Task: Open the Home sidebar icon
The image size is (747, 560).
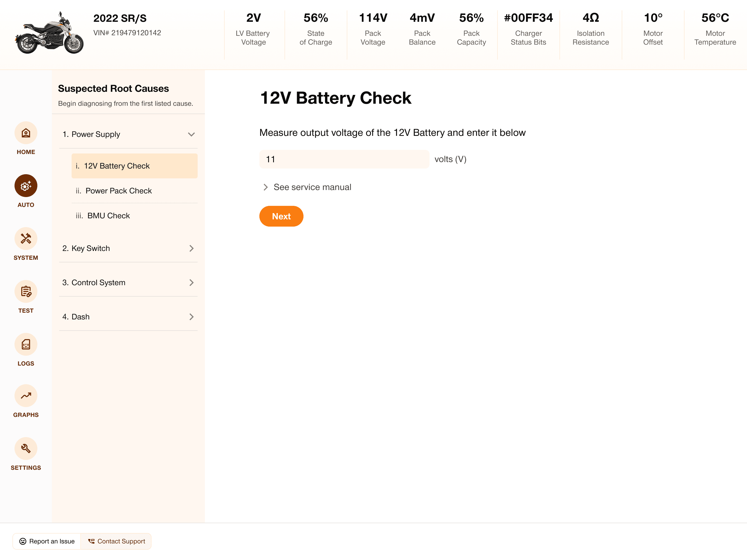Action: point(26,133)
